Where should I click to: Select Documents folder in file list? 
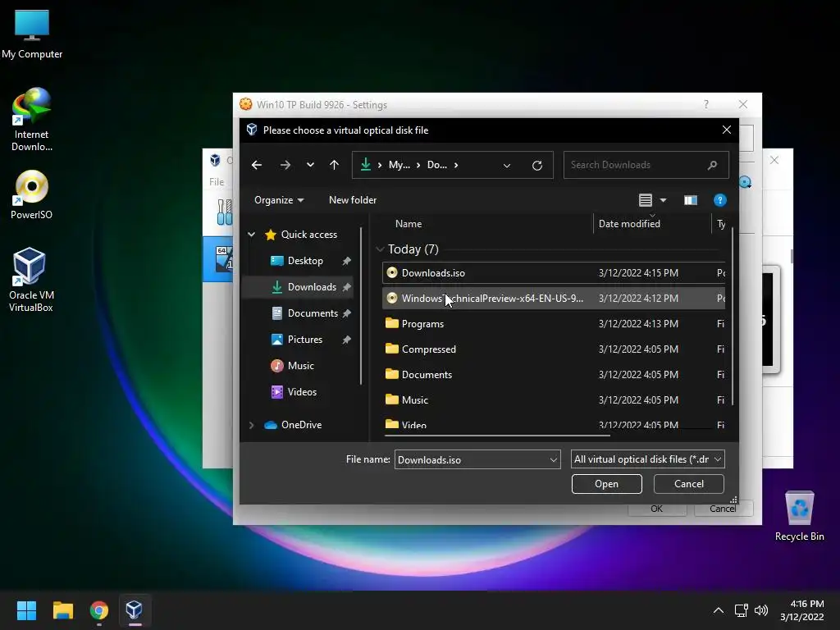(x=554, y=374)
